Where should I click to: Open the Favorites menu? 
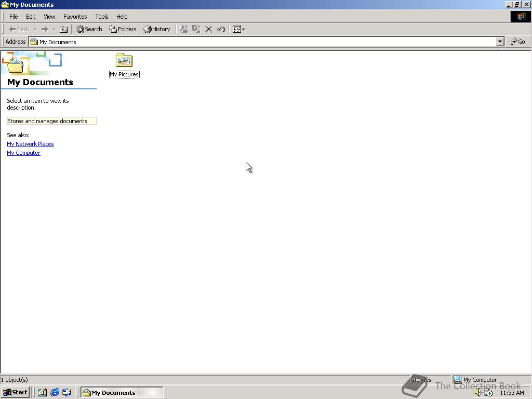[75, 17]
